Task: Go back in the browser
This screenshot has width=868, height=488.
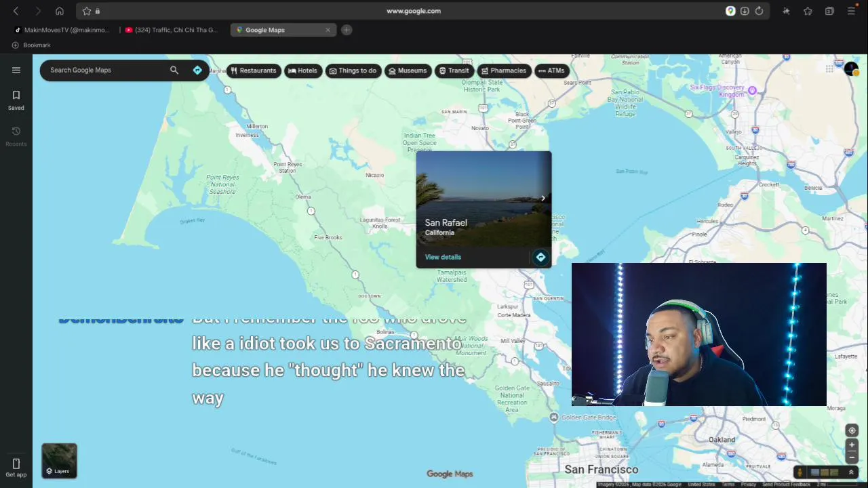Action: pyautogui.click(x=16, y=11)
